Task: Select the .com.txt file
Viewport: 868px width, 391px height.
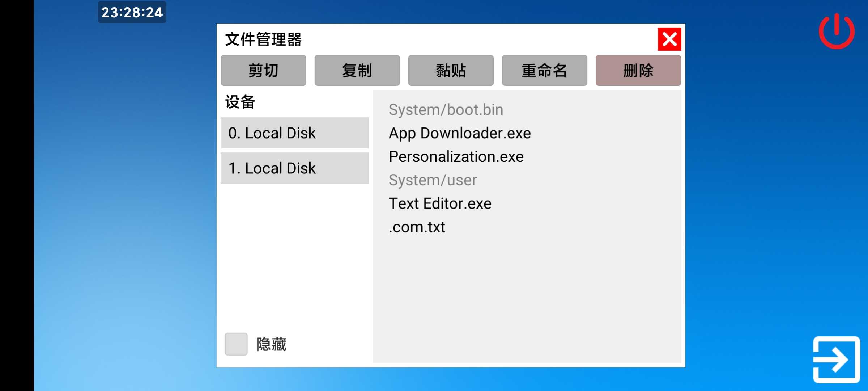Action: point(417,227)
